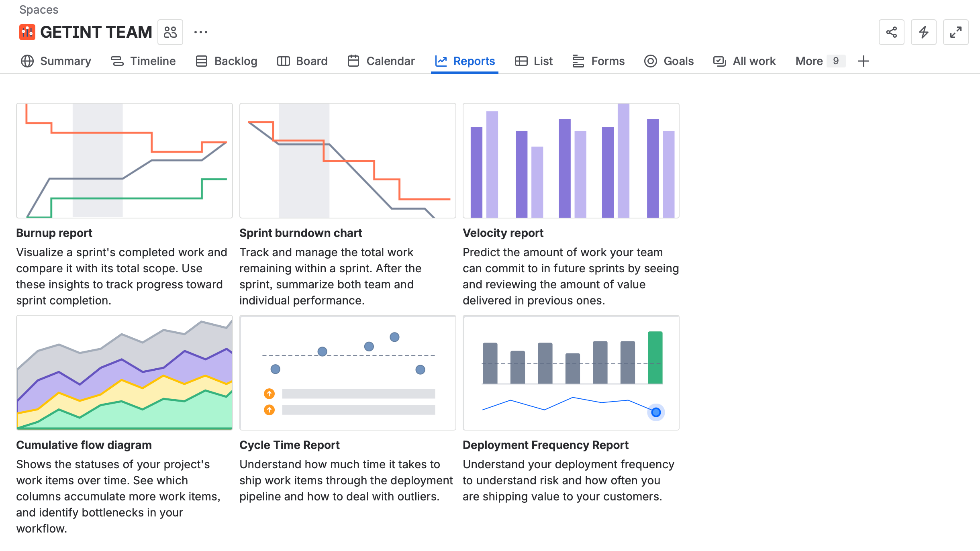980x551 pixels.
Task: Click the expand to fullscreen arrows icon
Action: coord(955,32)
